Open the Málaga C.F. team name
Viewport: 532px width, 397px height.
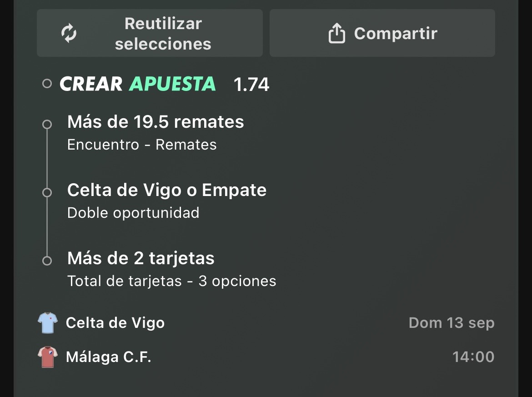click(109, 357)
